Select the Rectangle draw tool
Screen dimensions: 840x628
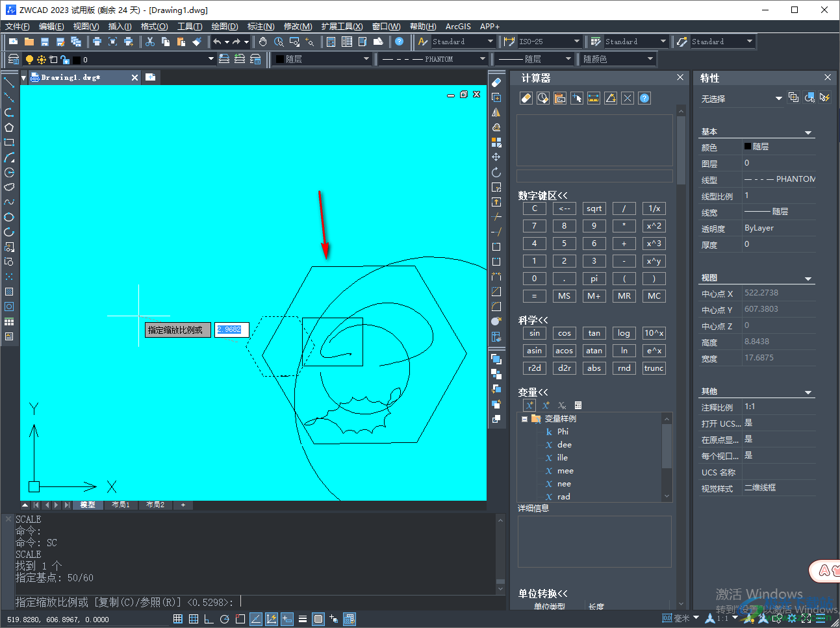pyautogui.click(x=9, y=142)
